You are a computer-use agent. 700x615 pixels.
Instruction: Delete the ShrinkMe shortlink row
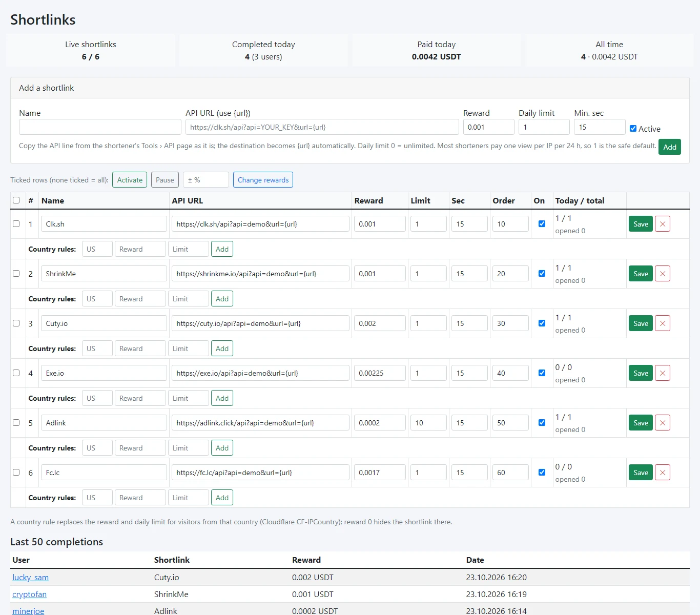pyautogui.click(x=663, y=274)
